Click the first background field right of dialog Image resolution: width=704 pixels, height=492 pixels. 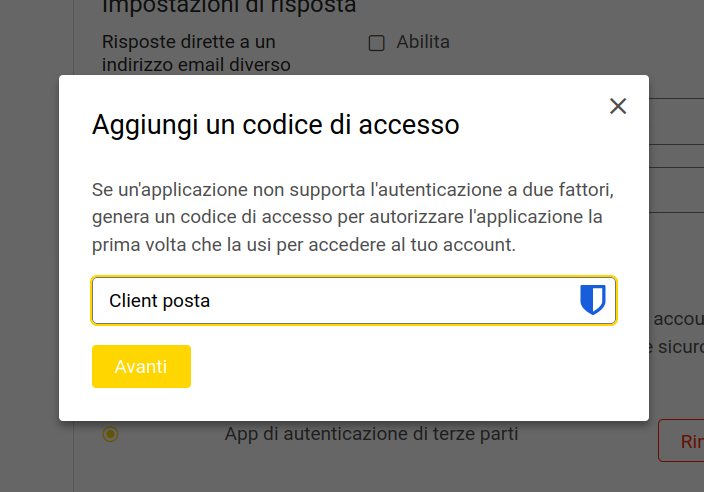point(676,121)
